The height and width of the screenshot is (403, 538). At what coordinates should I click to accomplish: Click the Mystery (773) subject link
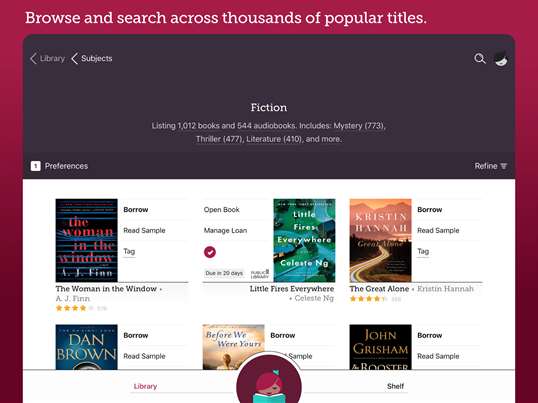coord(359,126)
